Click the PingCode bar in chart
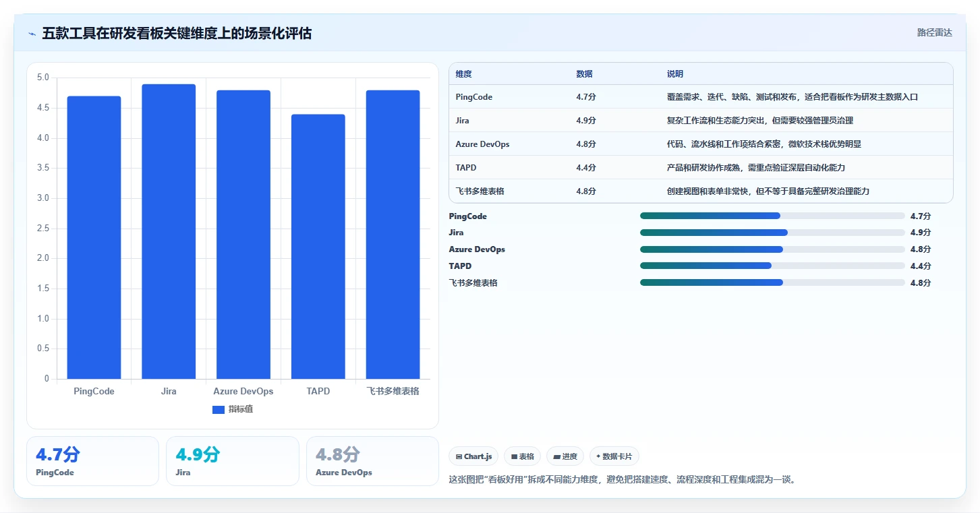 [94, 237]
